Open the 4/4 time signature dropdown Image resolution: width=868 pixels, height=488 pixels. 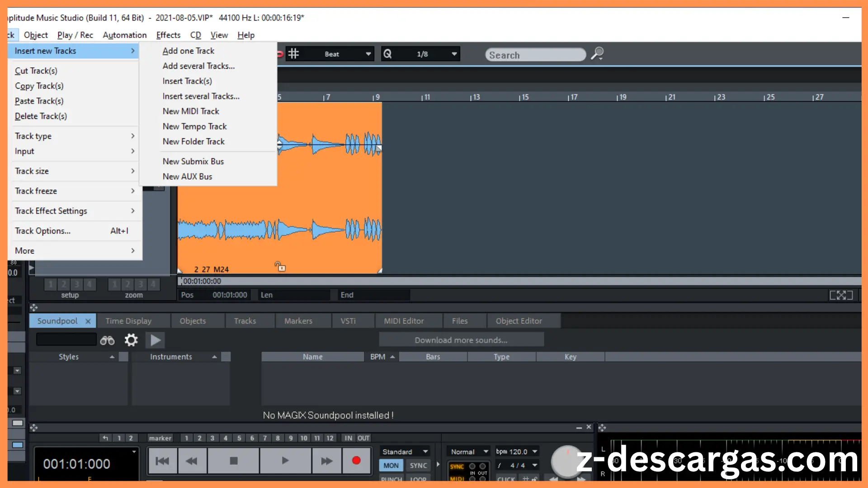pyautogui.click(x=535, y=465)
